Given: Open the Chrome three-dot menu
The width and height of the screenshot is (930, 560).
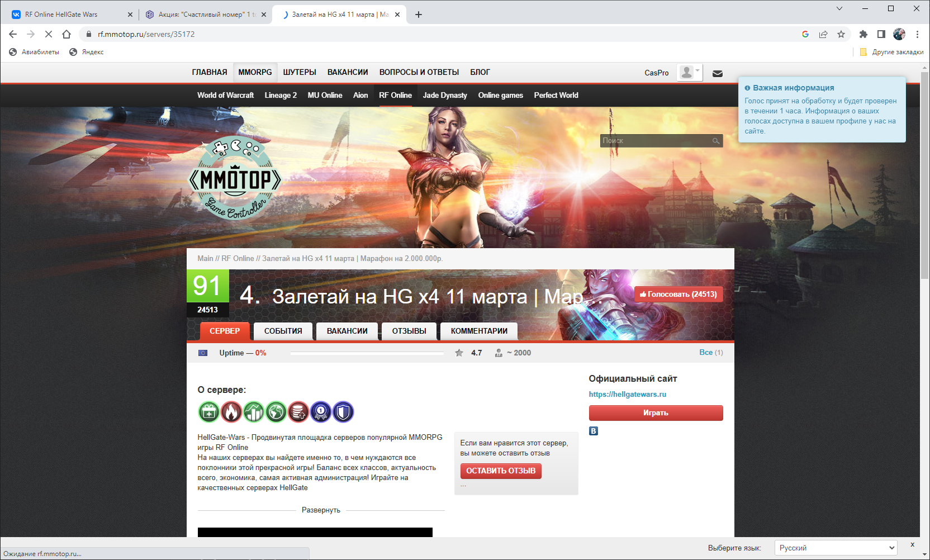Looking at the screenshot, I should [917, 34].
